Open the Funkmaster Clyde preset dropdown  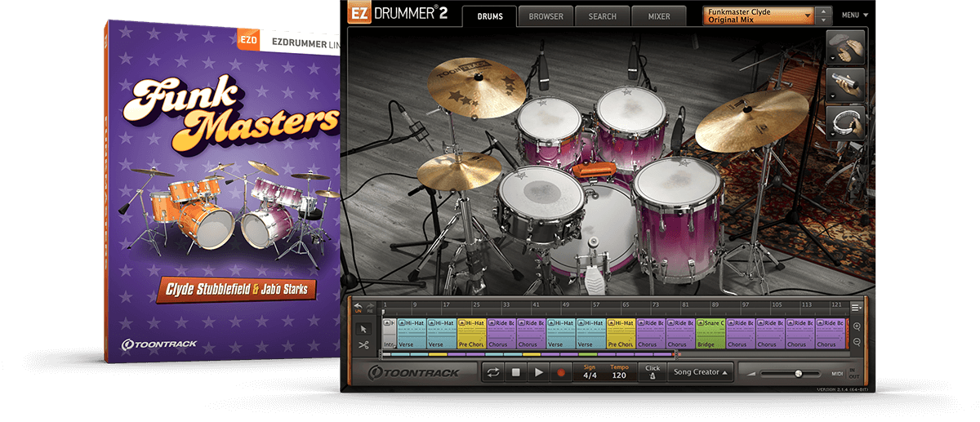[x=759, y=16]
